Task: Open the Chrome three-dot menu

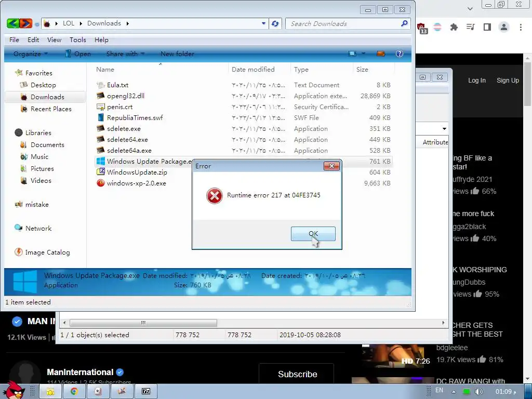Action: click(x=521, y=27)
